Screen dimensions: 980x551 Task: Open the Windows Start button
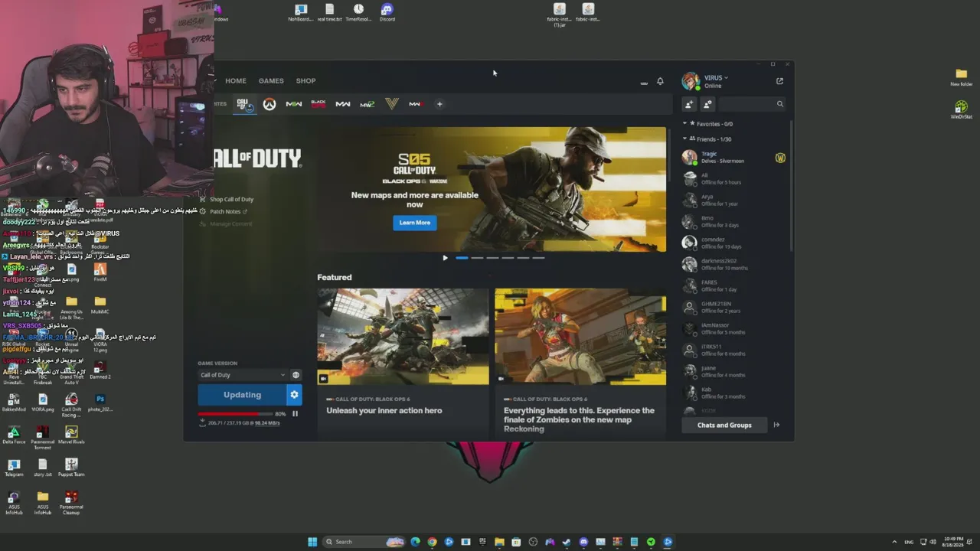point(312,542)
